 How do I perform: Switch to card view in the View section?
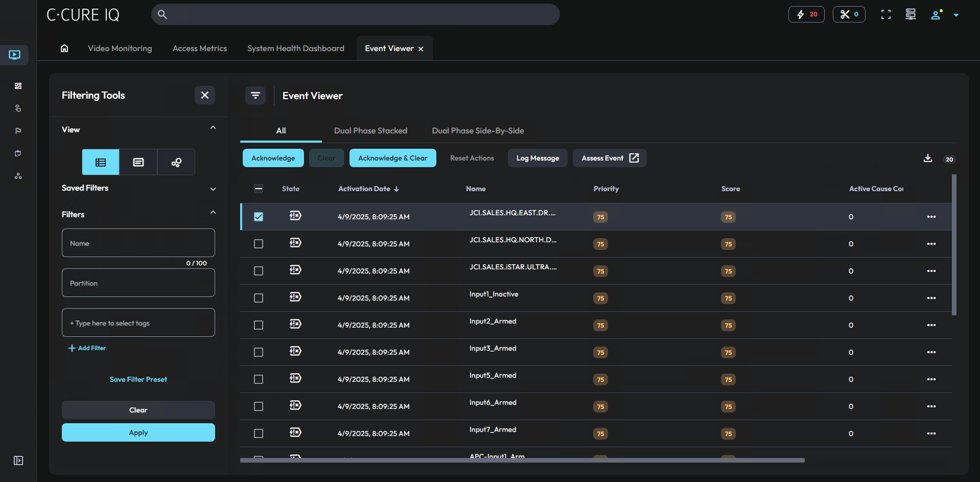coord(138,162)
